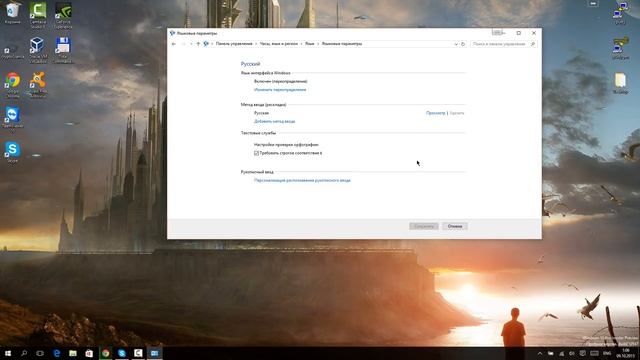
Task: Open the yellow folder on the right of the desktop
Action: point(620,83)
